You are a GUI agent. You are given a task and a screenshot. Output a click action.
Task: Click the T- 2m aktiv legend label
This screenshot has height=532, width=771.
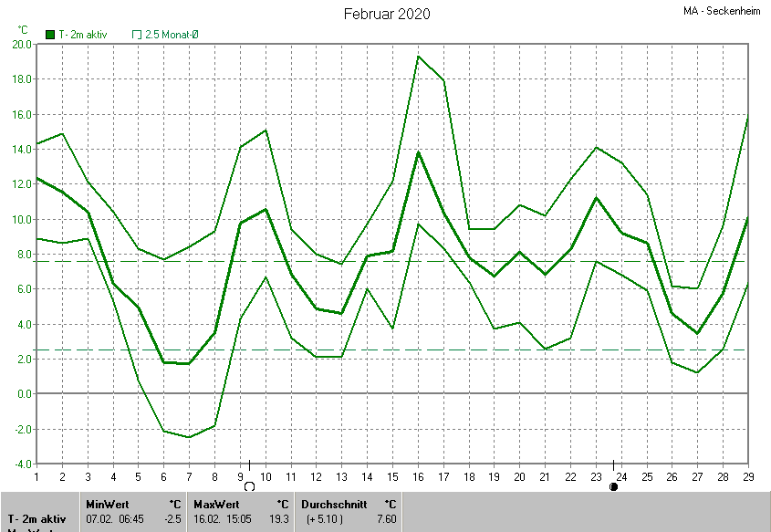point(82,35)
